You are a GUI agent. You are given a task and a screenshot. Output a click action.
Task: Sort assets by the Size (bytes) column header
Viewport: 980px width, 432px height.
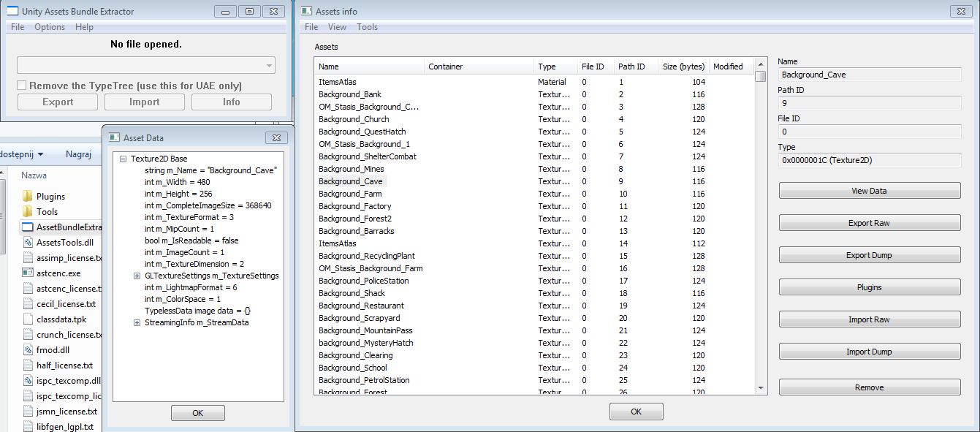(x=683, y=67)
